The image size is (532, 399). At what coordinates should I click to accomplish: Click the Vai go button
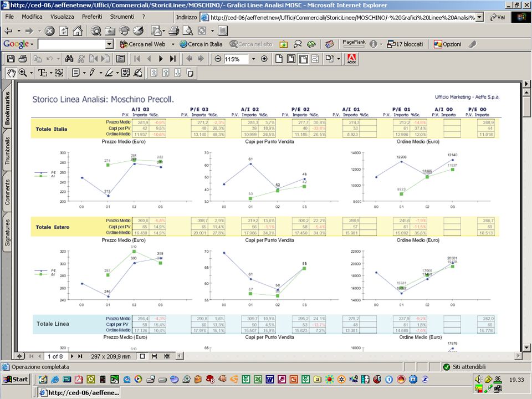point(498,17)
